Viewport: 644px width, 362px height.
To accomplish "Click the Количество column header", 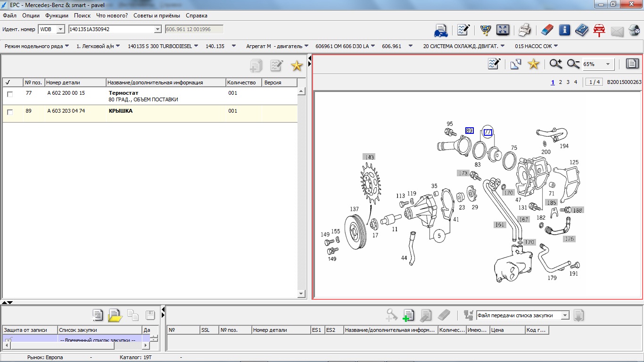I will point(244,82).
